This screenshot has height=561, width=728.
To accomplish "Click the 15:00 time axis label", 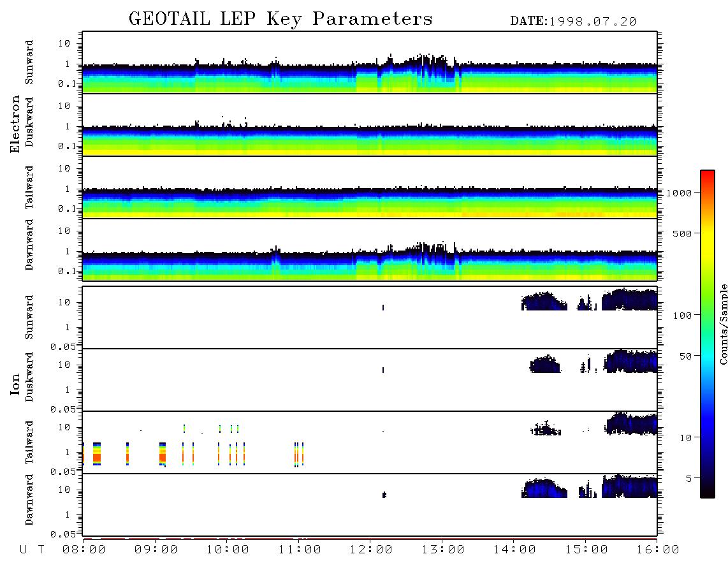I will pos(586,550).
